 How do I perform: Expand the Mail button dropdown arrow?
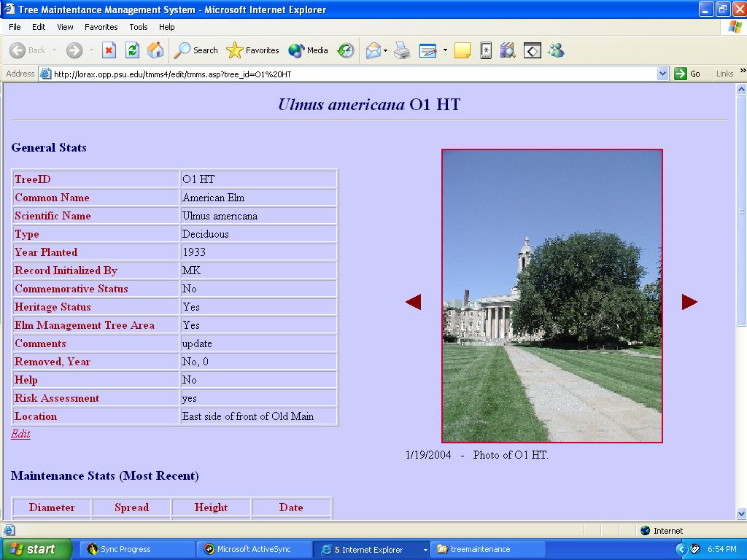point(385,50)
